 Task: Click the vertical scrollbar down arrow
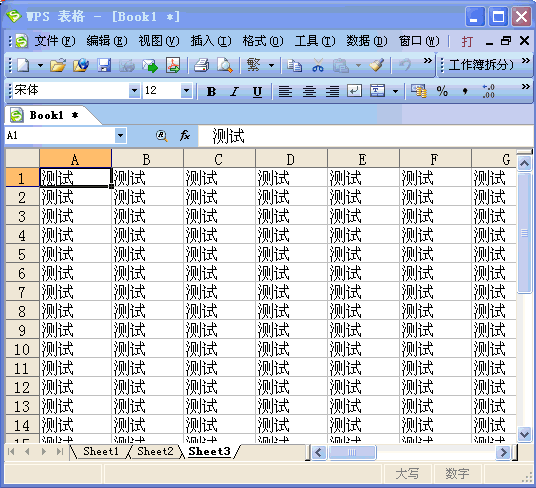(x=524, y=434)
